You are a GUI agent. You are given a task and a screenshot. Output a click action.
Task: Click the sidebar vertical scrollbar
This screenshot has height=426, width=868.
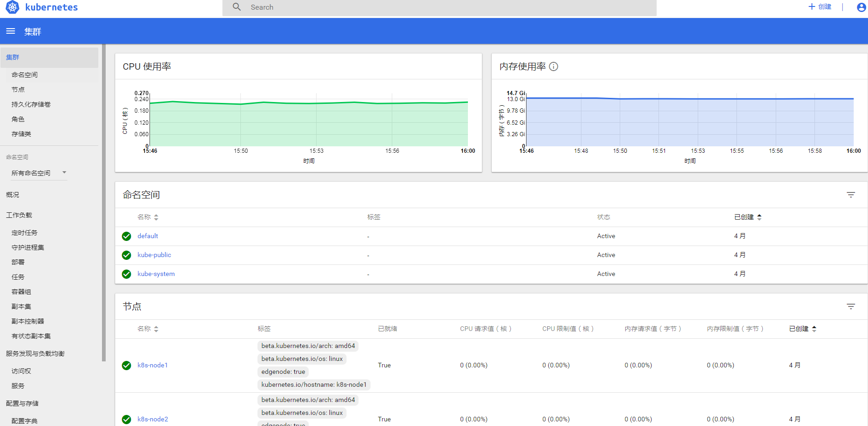coord(104,203)
